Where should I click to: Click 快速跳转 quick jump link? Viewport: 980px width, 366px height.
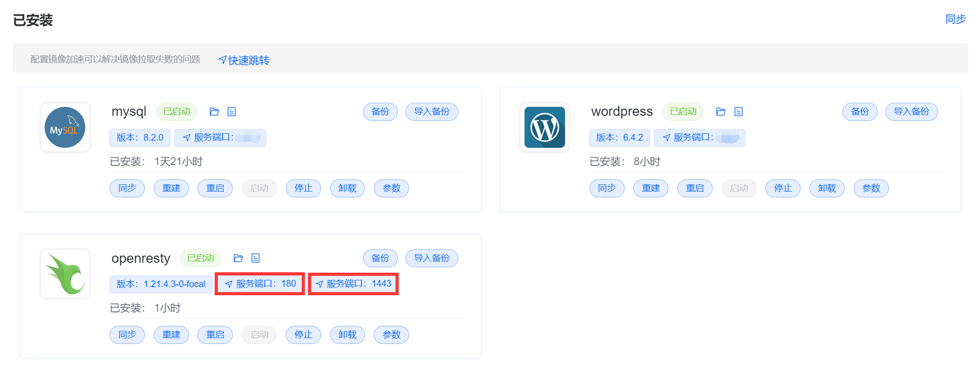(244, 60)
